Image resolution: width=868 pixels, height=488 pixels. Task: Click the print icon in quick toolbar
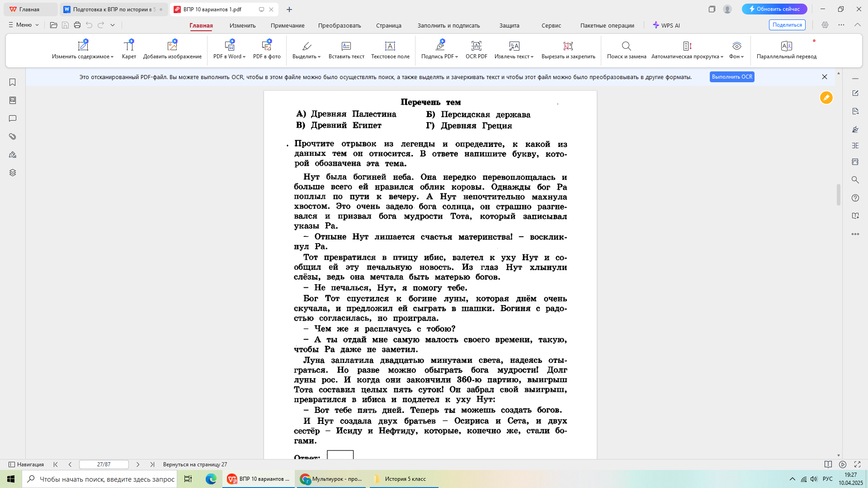[x=77, y=25]
